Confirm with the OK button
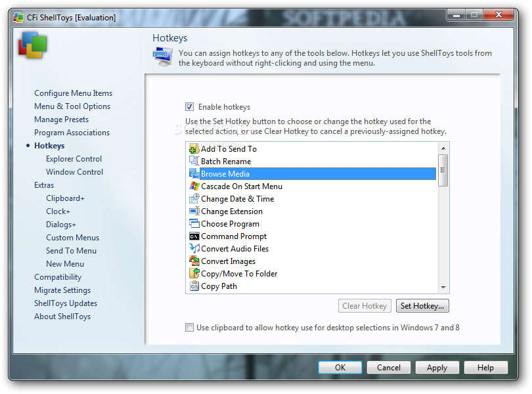This screenshot has height=394, width=532. [x=340, y=368]
